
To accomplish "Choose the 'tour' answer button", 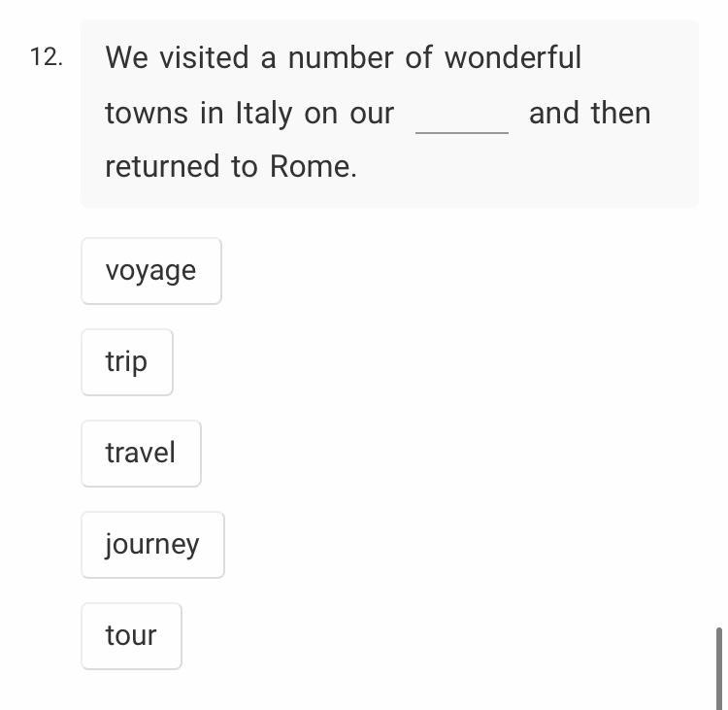I will click(x=131, y=635).
